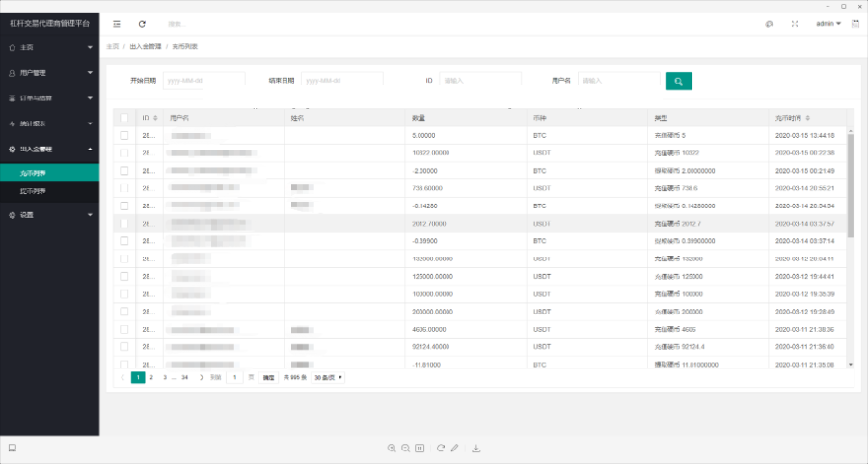Tick checkbox for the -2.00000 BTC row
The width and height of the screenshot is (868, 464).
pyautogui.click(x=123, y=171)
